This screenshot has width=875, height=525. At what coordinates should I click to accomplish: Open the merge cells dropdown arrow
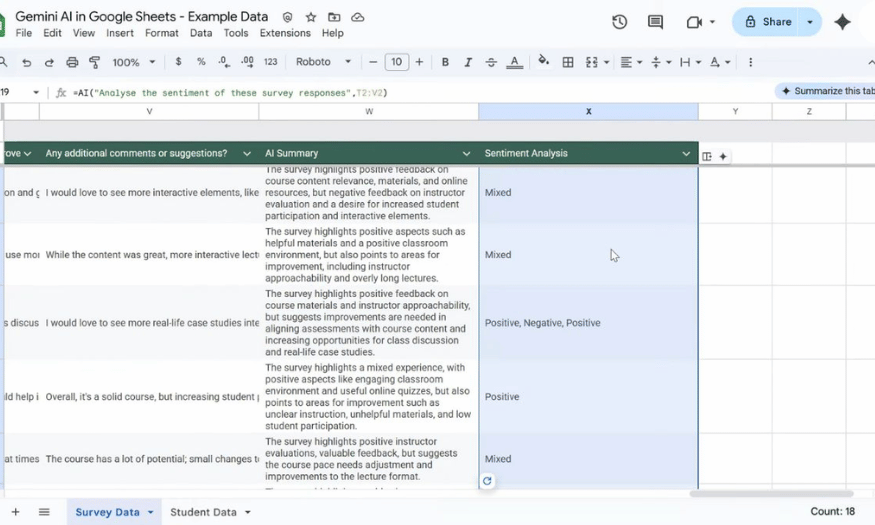[x=607, y=62]
